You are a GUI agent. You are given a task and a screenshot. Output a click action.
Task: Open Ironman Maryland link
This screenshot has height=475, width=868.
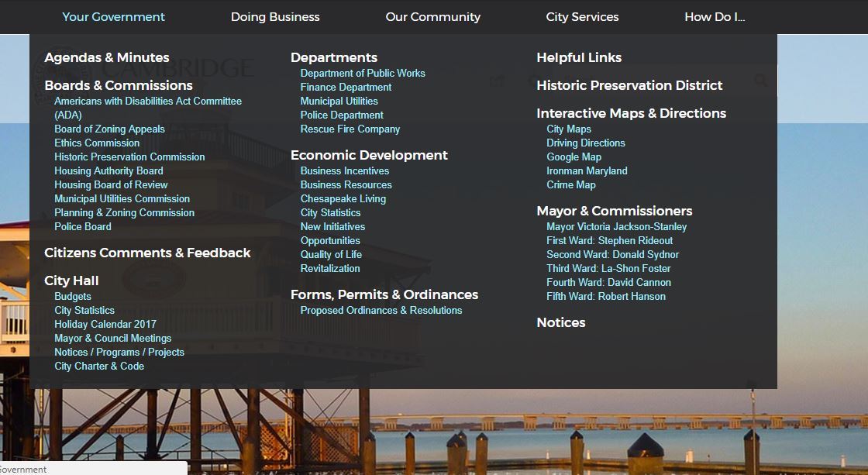(587, 170)
